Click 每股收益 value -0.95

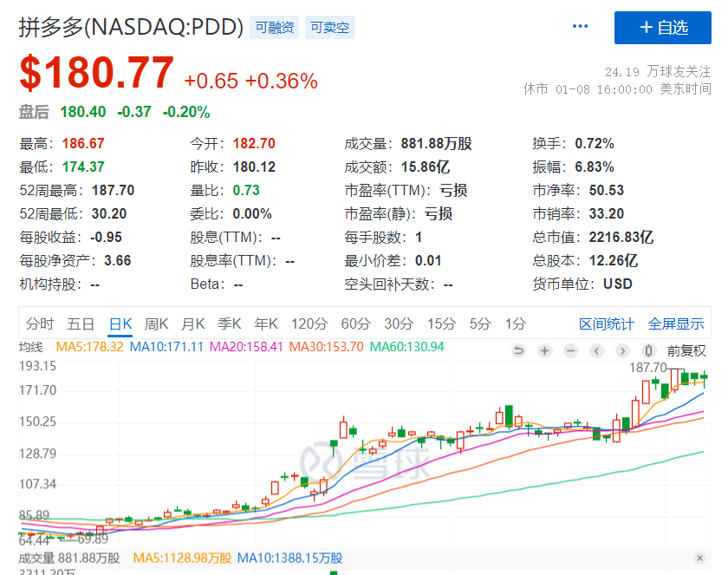click(x=107, y=238)
